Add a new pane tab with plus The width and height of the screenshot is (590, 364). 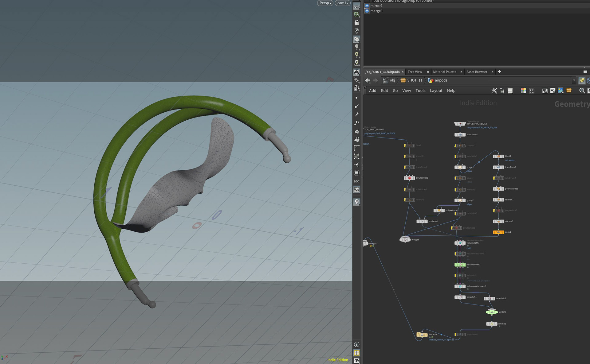click(499, 72)
